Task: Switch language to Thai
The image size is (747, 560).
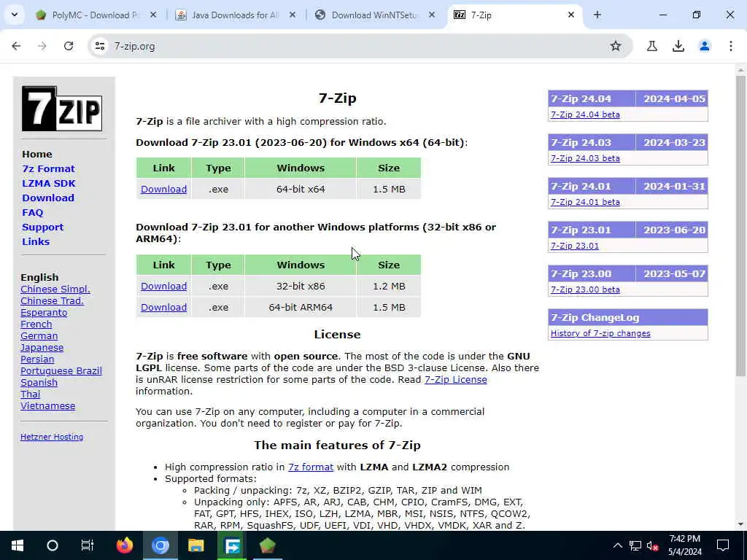Action: point(30,394)
